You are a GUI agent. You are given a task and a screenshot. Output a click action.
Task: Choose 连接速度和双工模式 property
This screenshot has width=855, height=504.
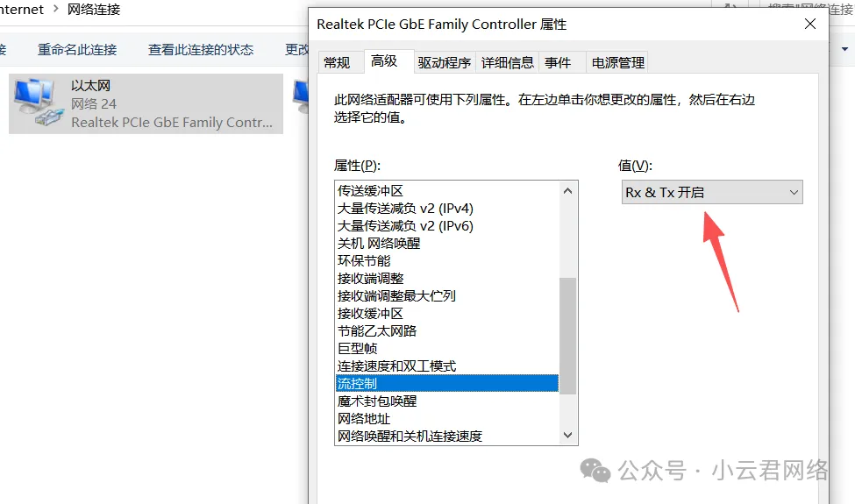[x=396, y=366]
